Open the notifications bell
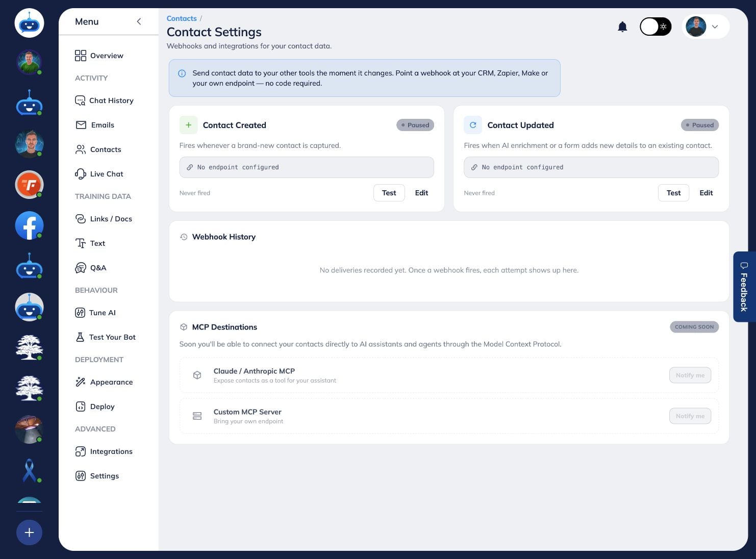The width and height of the screenshot is (756, 559). click(622, 27)
